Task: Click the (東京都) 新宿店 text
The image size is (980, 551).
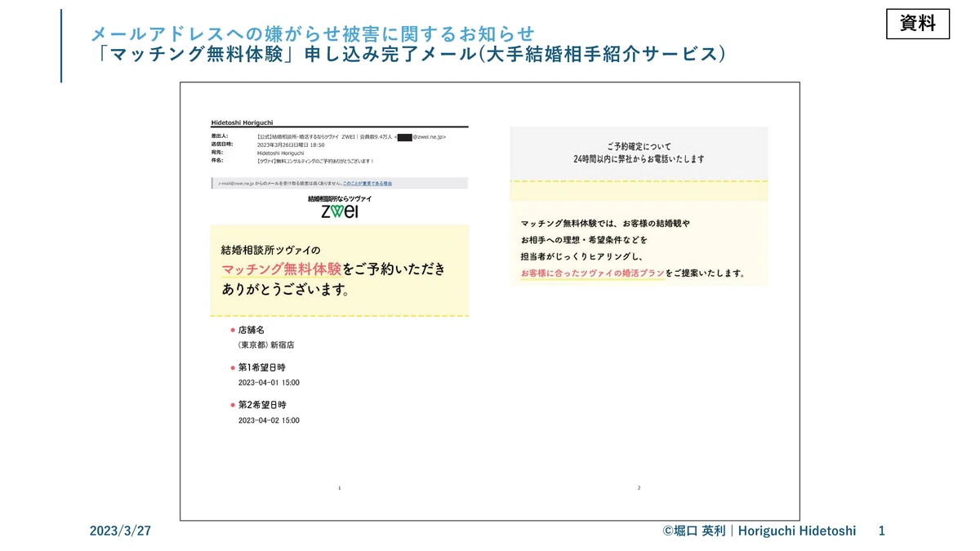Action: 266,345
